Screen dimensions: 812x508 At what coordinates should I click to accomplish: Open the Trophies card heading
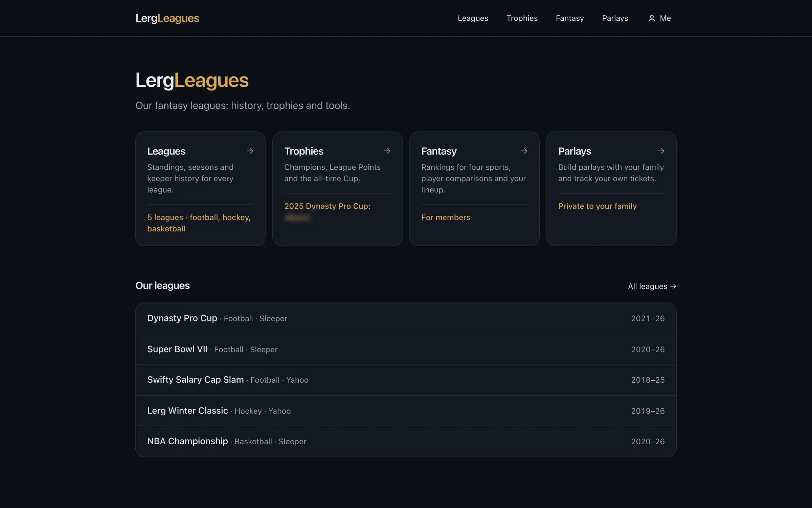point(303,151)
